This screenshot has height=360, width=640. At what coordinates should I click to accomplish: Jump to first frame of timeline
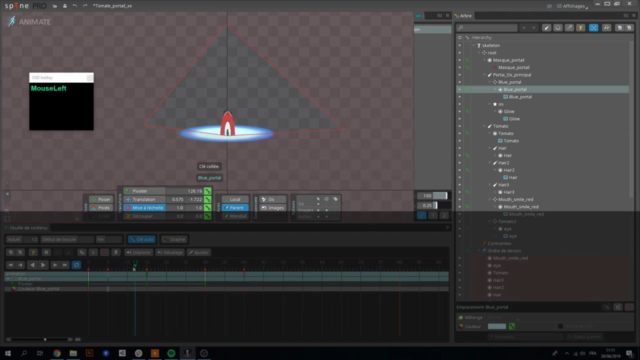(x=11, y=265)
